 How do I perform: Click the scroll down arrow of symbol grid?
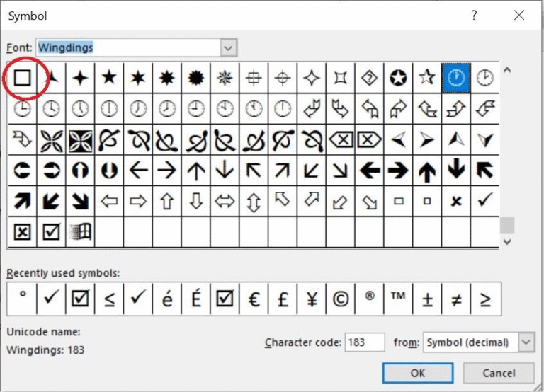507,241
